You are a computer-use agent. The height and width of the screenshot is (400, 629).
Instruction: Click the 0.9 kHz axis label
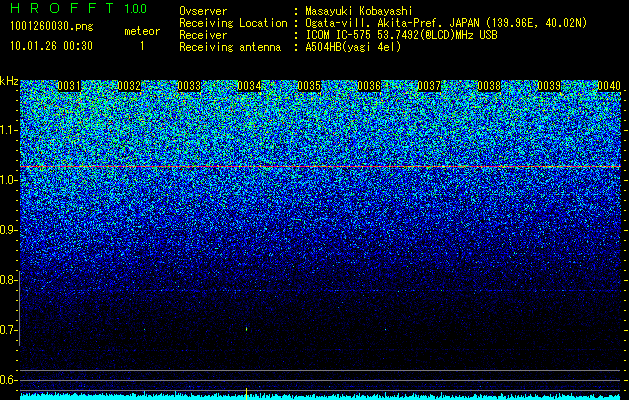click(8, 230)
